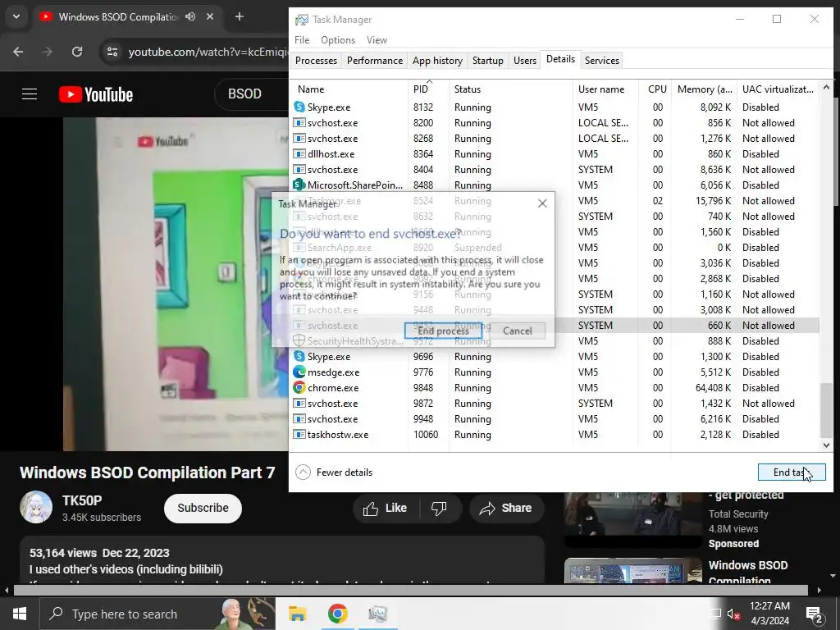Click the YouTube search box containing BSOD
The image size is (840, 630).
point(252,94)
